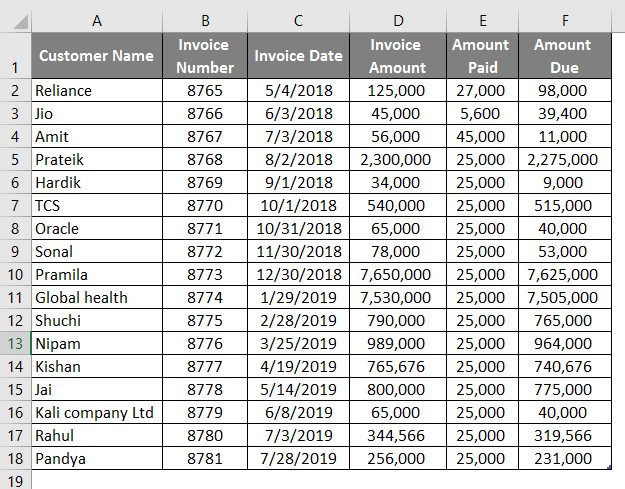
Task: Click the Customer Name header cell
Action: click(97, 56)
